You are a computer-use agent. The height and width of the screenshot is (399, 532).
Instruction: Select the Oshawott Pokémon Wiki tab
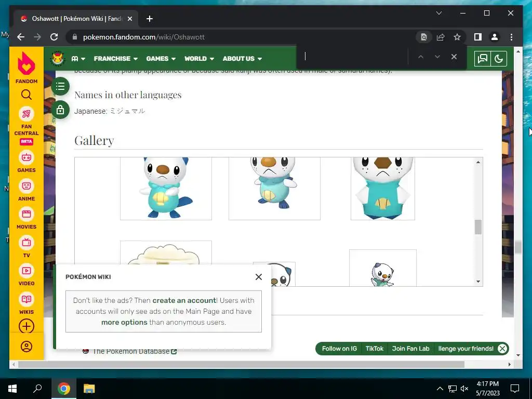[x=75, y=19]
